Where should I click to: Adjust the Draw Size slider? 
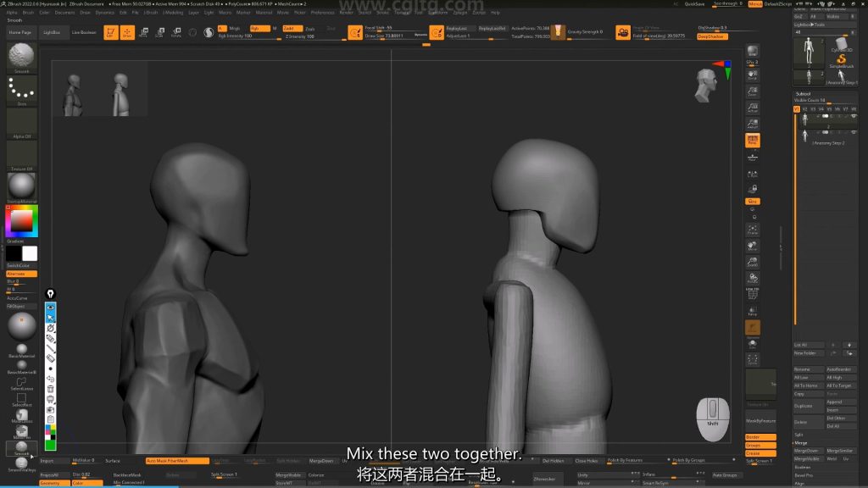point(395,36)
